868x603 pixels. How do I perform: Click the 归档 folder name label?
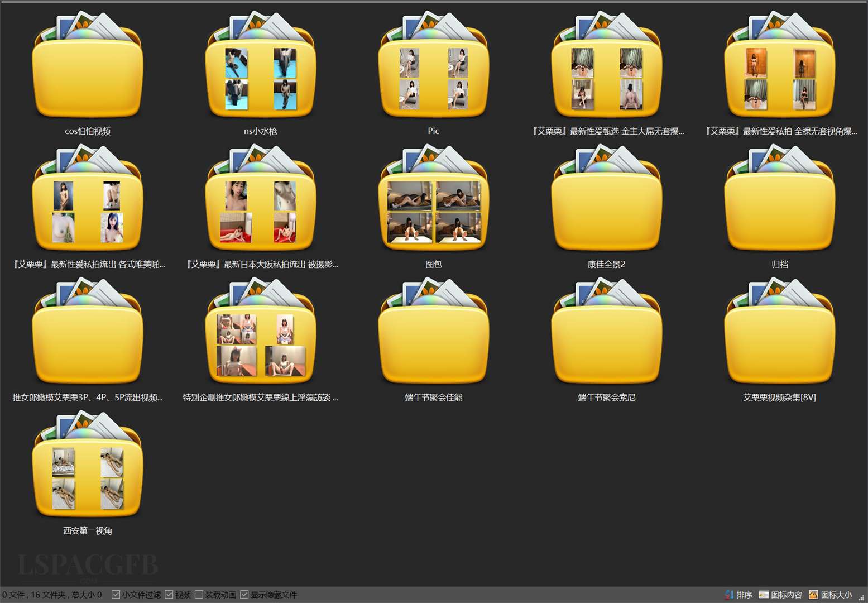click(x=779, y=264)
